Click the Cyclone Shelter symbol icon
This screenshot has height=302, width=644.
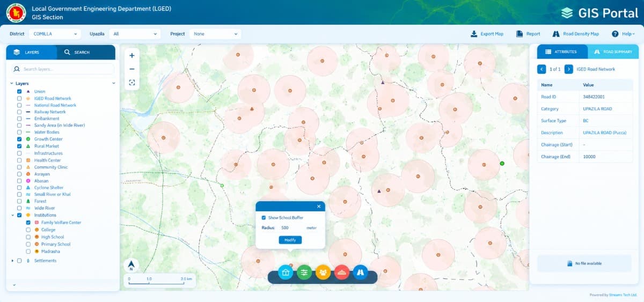(27, 188)
